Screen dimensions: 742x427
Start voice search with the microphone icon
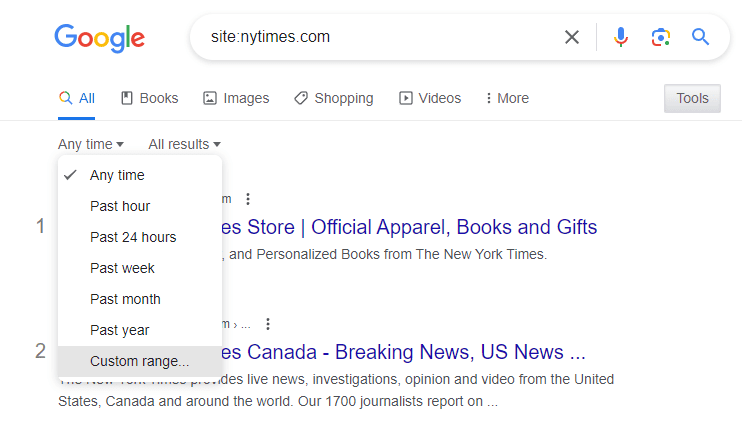[620, 37]
